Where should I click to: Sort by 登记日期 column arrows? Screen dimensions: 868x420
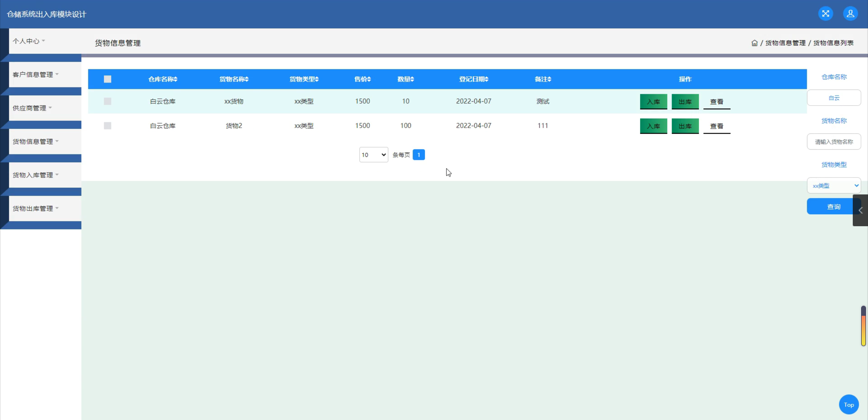click(486, 79)
